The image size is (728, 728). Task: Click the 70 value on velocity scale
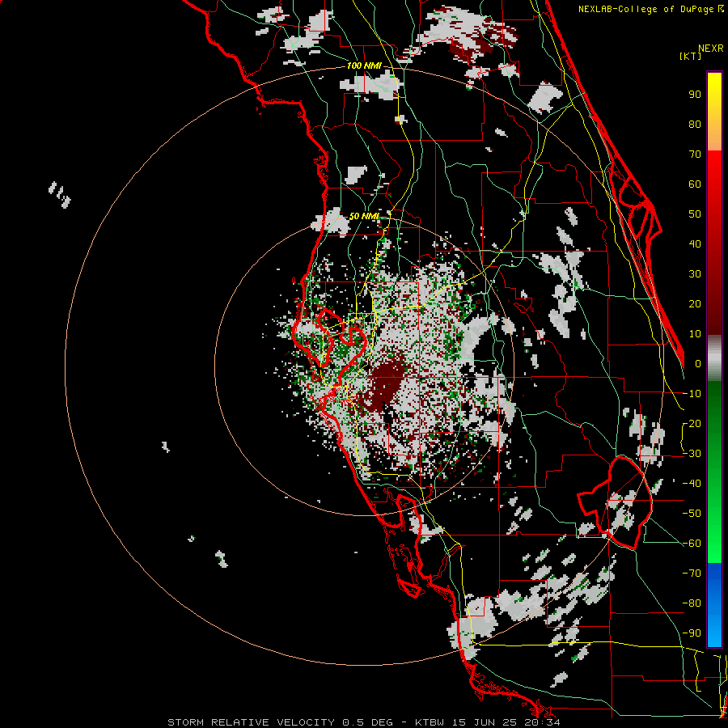tap(695, 154)
